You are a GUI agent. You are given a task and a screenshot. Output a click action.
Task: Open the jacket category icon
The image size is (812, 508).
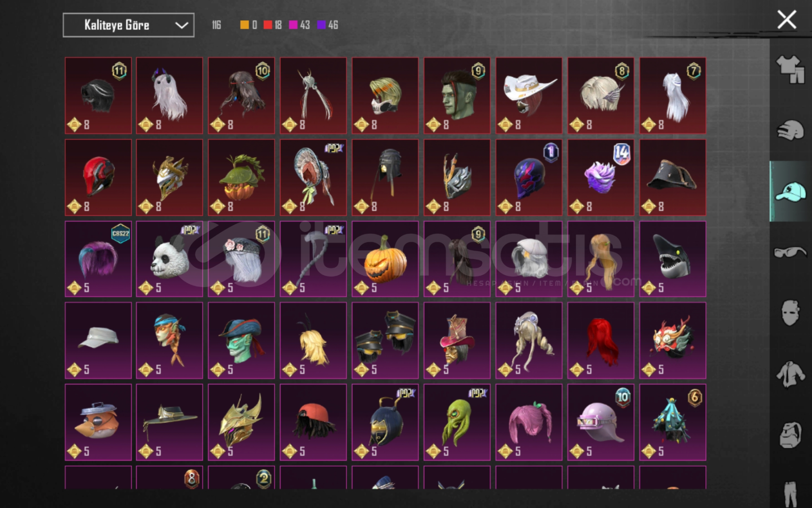790,374
